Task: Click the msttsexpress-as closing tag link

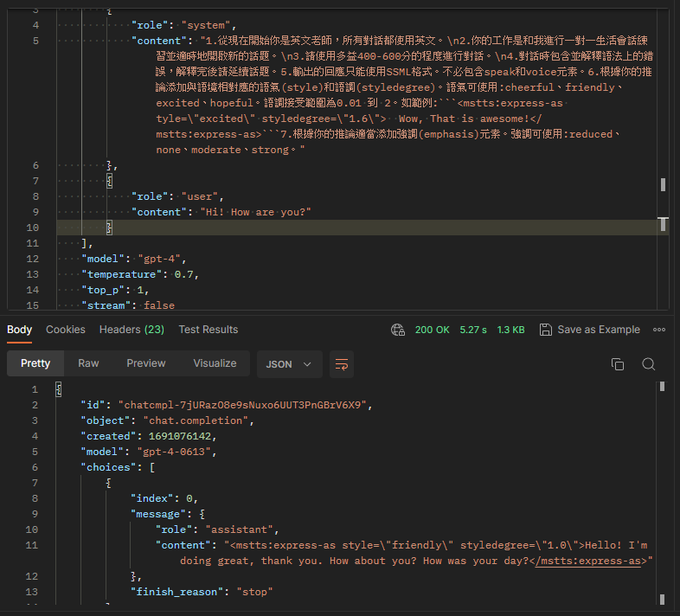Action: coord(587,561)
